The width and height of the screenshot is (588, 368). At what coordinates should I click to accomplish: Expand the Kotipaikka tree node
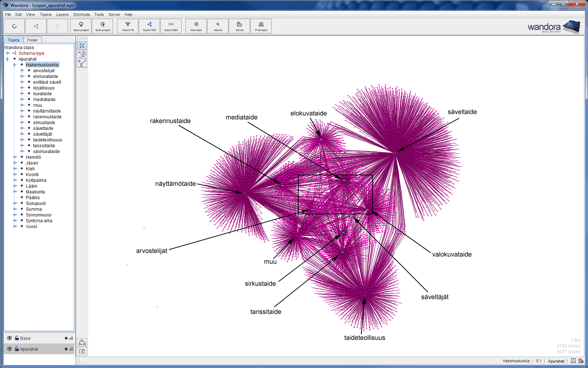pyautogui.click(x=15, y=180)
